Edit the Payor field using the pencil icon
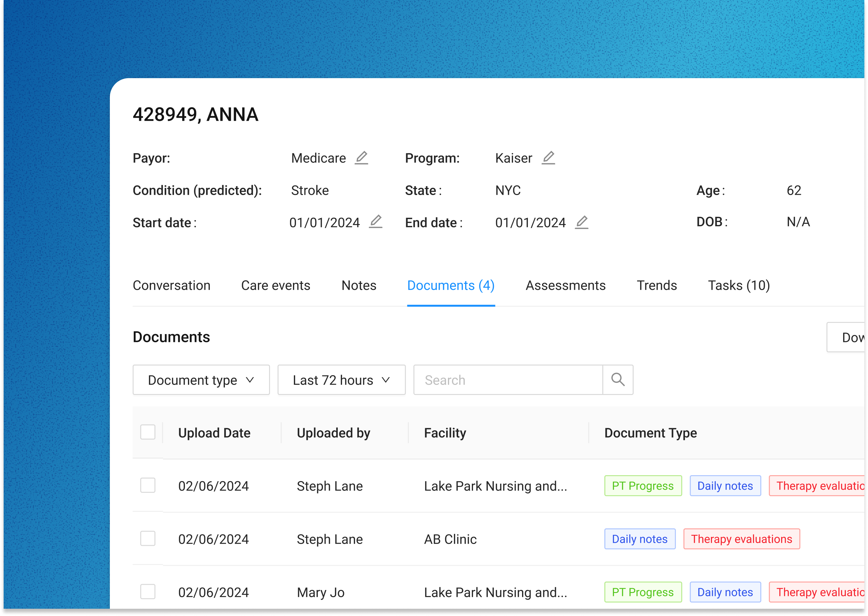Image resolution: width=868 pixels, height=616 pixels. [x=362, y=158]
